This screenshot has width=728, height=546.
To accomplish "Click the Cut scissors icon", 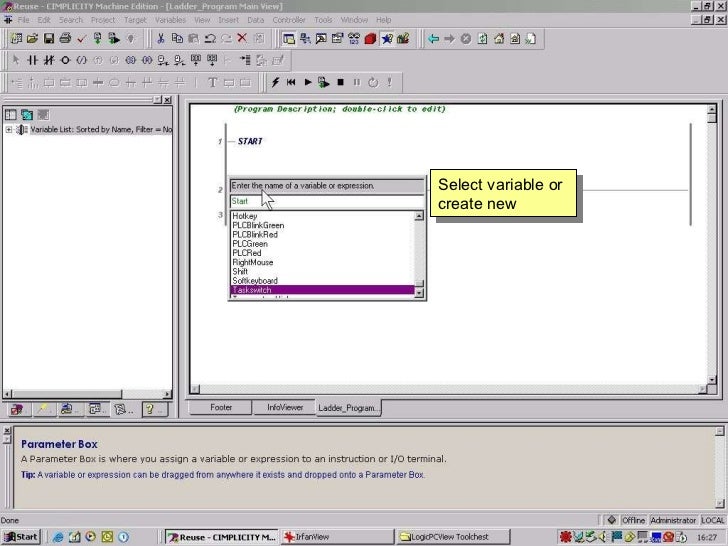I will [x=160, y=39].
